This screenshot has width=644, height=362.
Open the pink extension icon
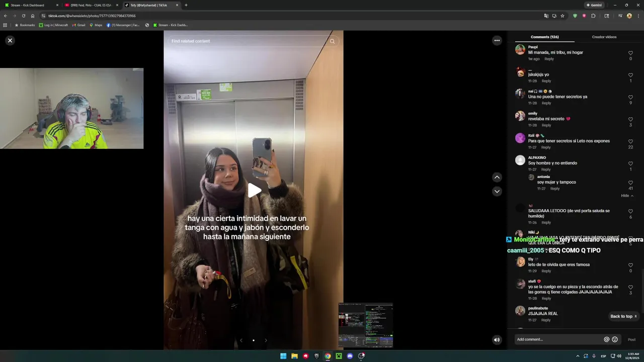point(584,16)
